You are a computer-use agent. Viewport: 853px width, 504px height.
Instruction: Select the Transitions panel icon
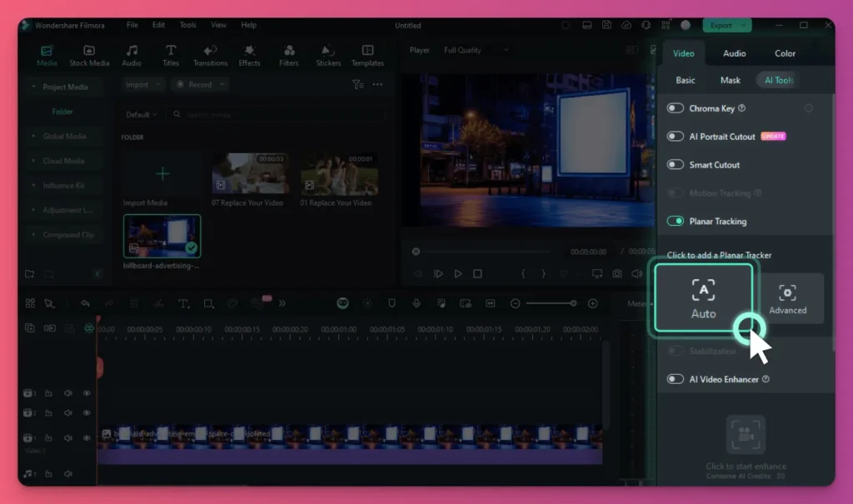210,55
